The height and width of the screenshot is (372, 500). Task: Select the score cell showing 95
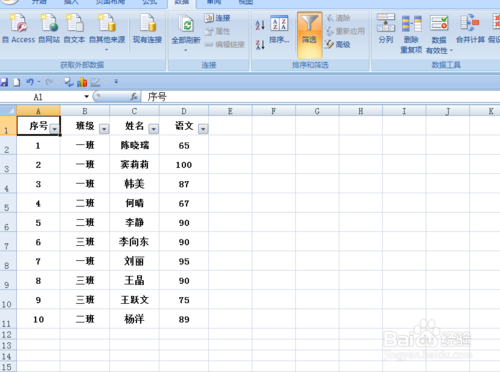[x=184, y=261]
